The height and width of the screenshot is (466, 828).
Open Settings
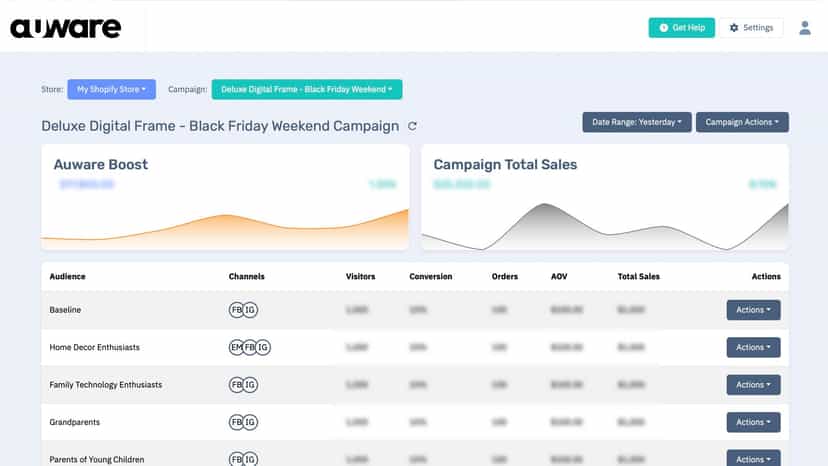click(751, 27)
